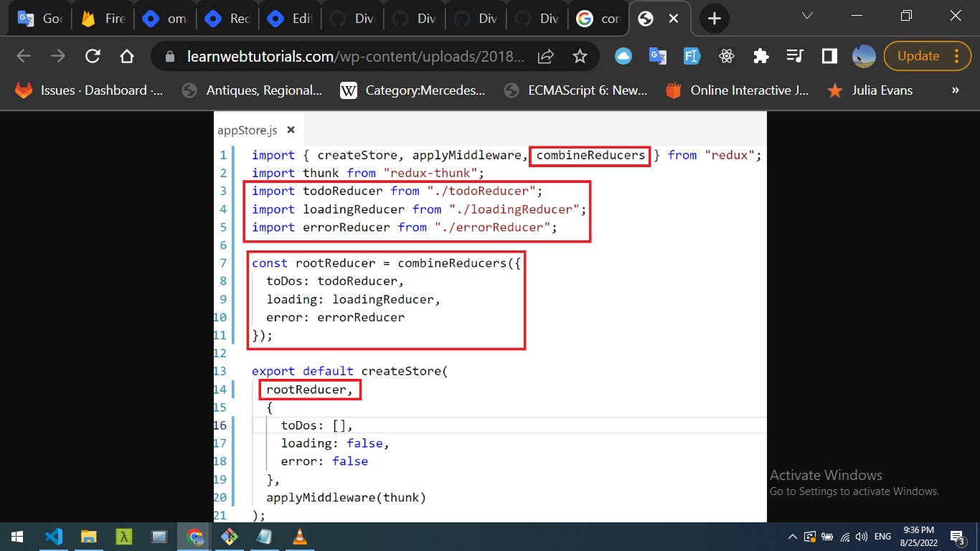Open the media control button

[795, 56]
